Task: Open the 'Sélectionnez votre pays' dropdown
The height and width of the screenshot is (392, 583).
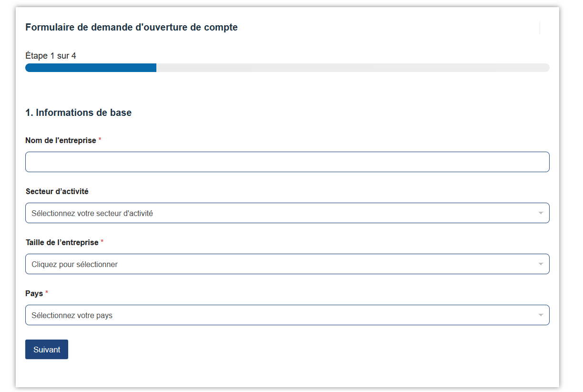Action: point(281,315)
